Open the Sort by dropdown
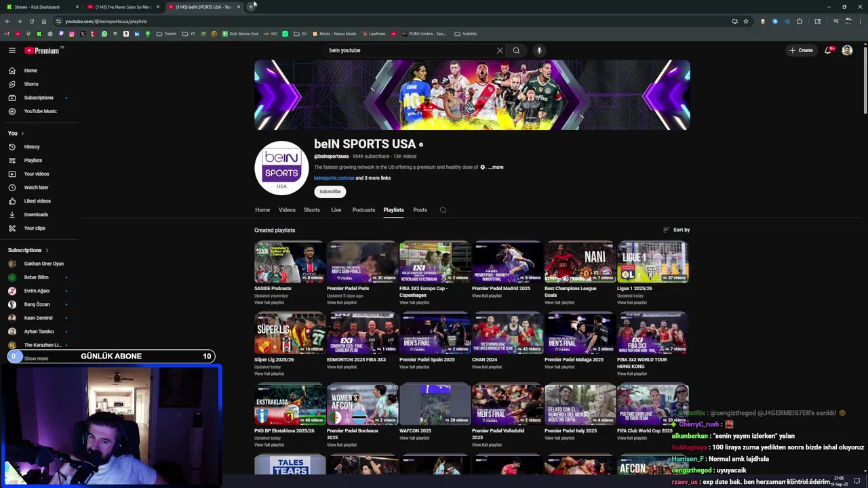 coord(676,230)
